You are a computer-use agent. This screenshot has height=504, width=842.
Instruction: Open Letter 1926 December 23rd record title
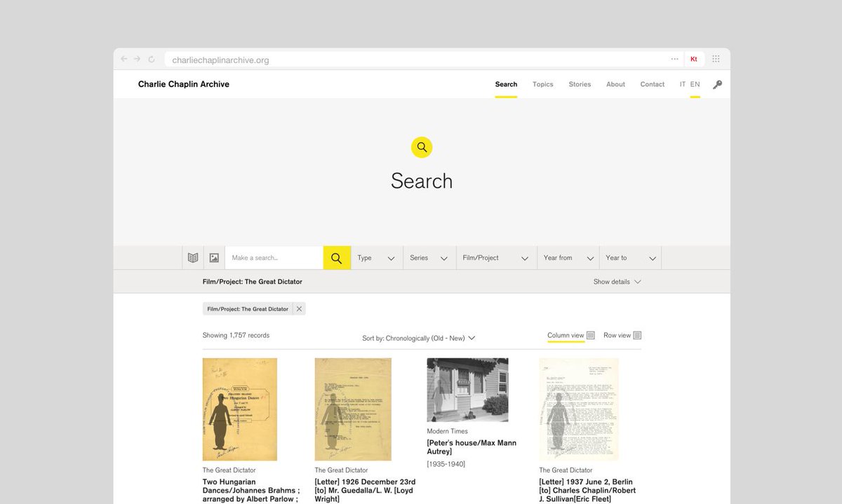point(365,491)
